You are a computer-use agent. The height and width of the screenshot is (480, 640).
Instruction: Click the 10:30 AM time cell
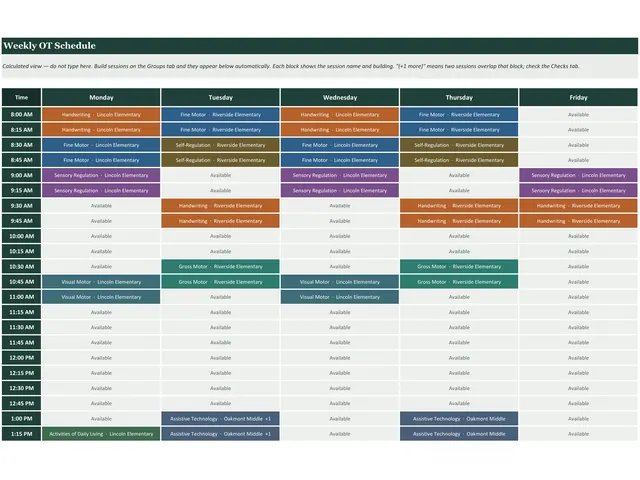click(21, 267)
